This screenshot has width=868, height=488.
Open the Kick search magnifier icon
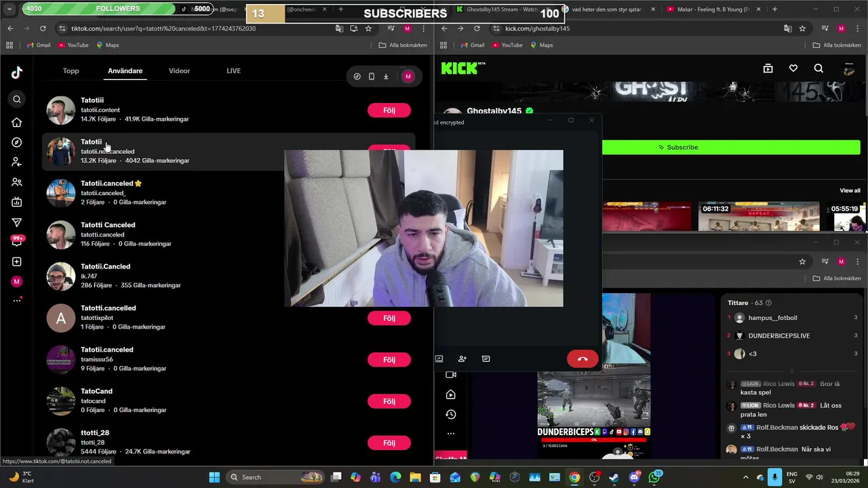click(818, 68)
